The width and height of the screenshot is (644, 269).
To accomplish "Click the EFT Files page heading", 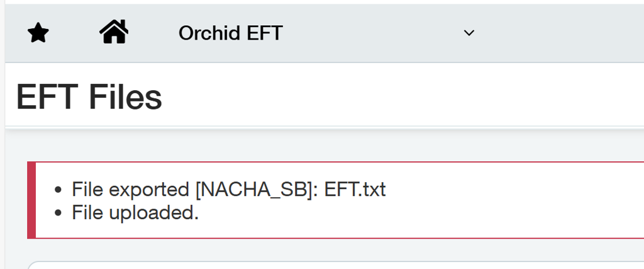I will (x=89, y=98).
